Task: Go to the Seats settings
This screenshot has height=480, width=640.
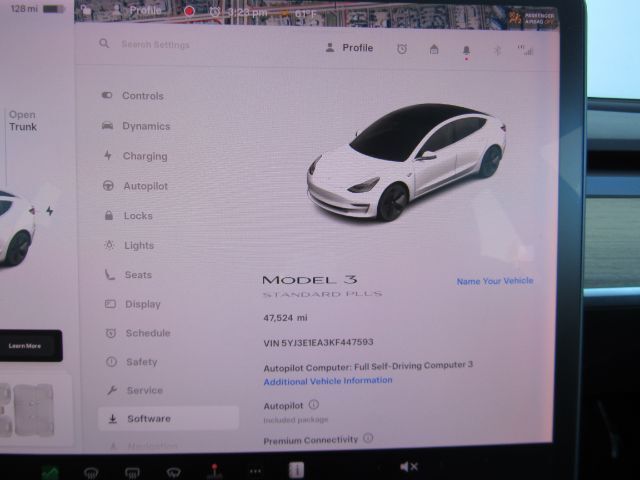Action: pyautogui.click(x=138, y=275)
